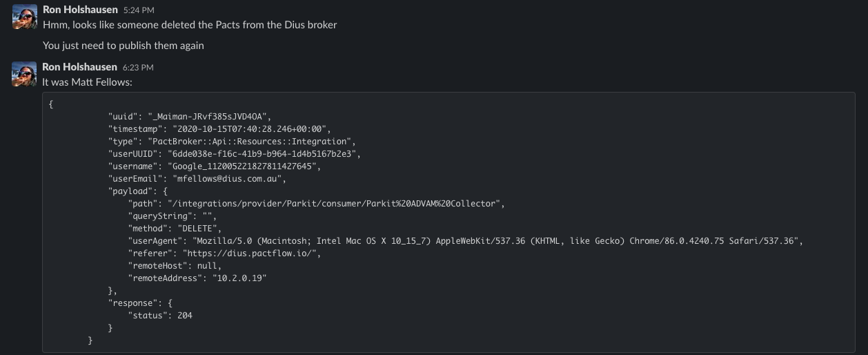Click the type PactBroker::Api::Resources::Integration line

pyautogui.click(x=232, y=142)
